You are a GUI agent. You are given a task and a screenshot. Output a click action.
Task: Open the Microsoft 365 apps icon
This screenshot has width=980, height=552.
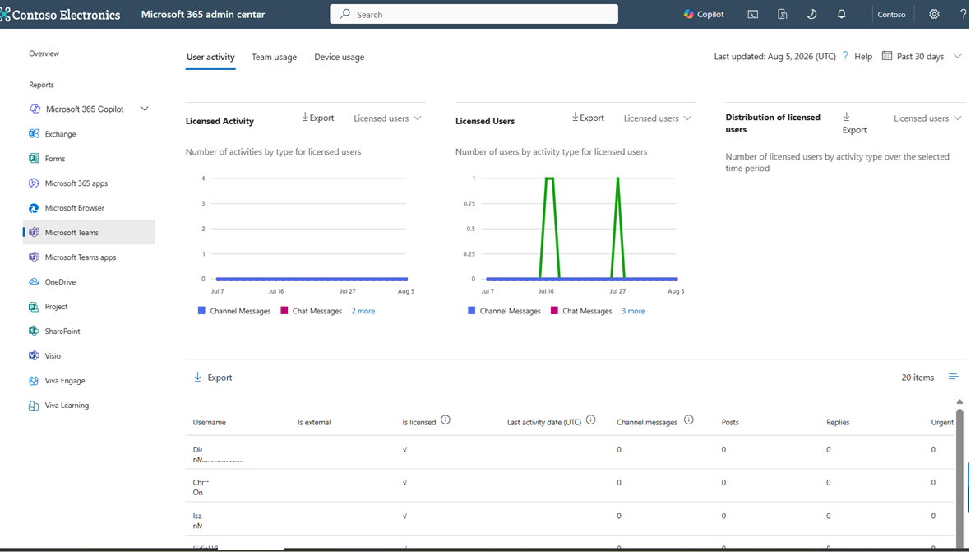[x=34, y=183]
